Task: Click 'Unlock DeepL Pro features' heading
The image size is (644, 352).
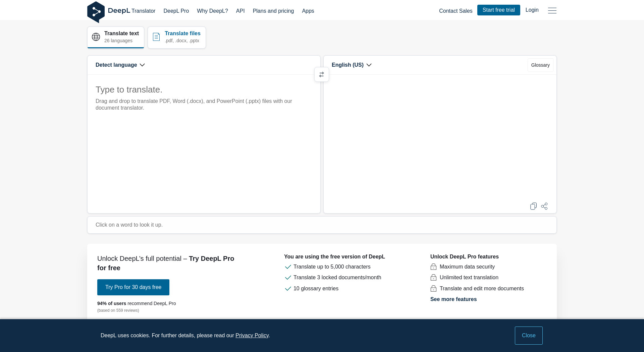Action: click(464, 257)
